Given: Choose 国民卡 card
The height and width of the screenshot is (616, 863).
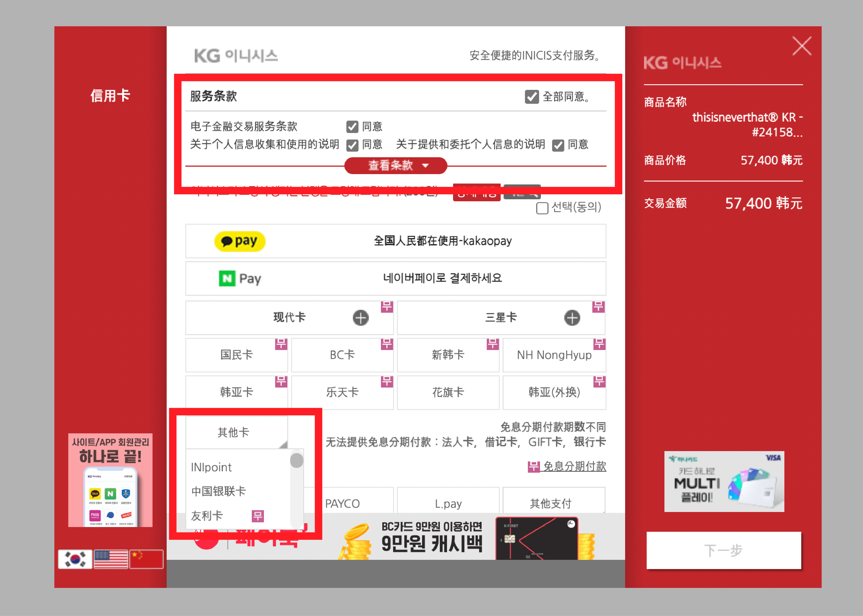Looking at the screenshot, I should point(237,355).
